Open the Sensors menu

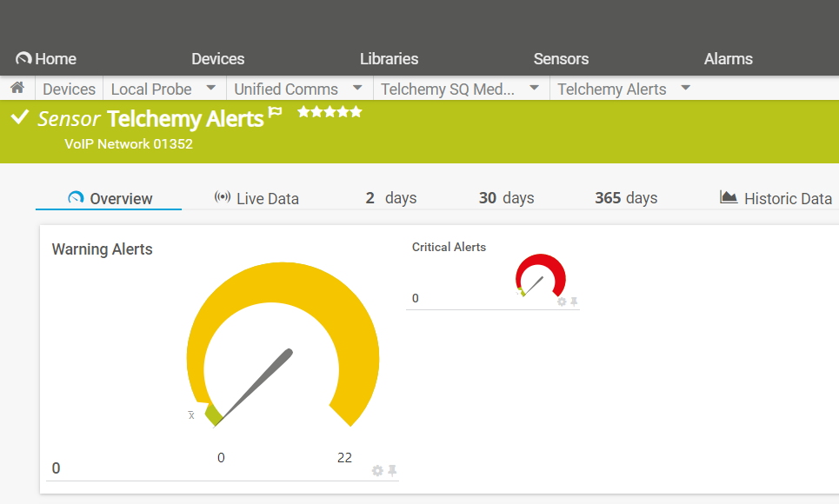[561, 59]
